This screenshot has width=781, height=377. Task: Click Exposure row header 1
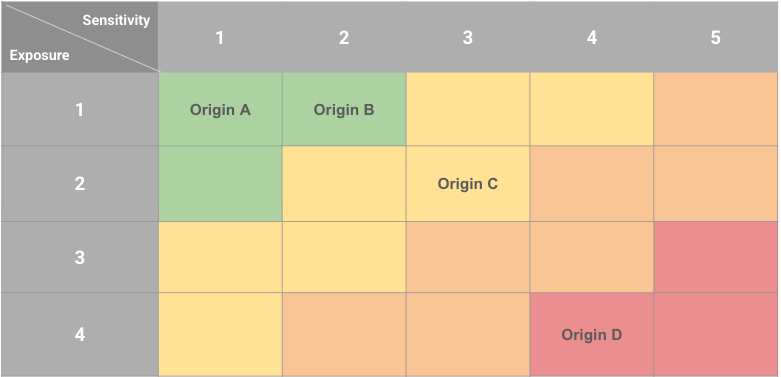(80, 109)
